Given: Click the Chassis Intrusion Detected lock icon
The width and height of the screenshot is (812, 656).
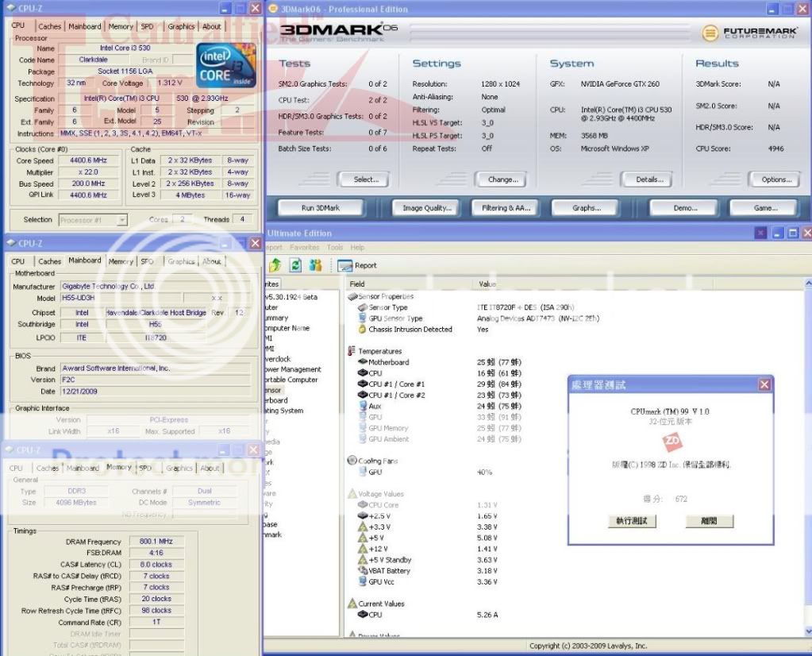Looking at the screenshot, I should click(362, 330).
